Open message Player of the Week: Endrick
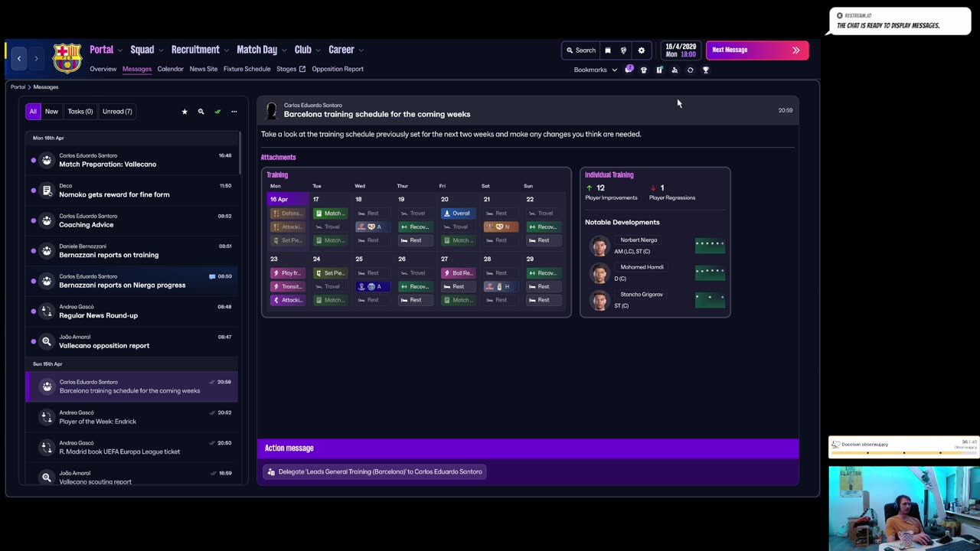Screen dimensions: 980x551 pos(132,417)
